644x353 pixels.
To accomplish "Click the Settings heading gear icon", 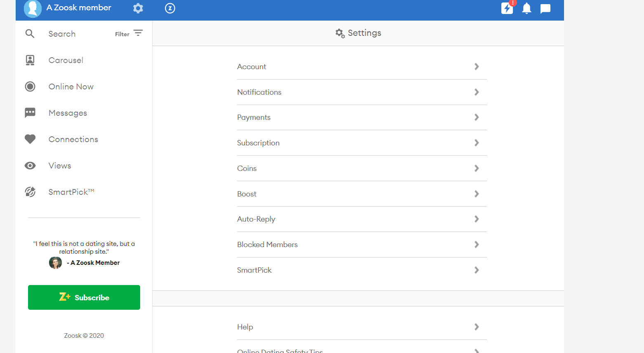I will (340, 33).
